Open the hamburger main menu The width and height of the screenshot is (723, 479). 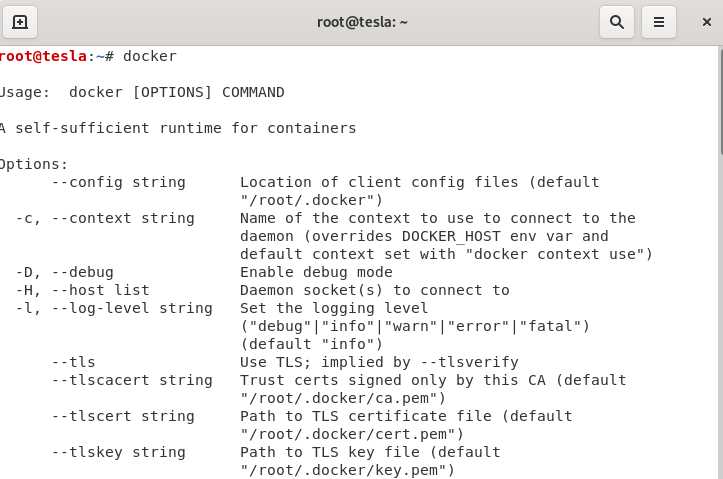pos(659,22)
